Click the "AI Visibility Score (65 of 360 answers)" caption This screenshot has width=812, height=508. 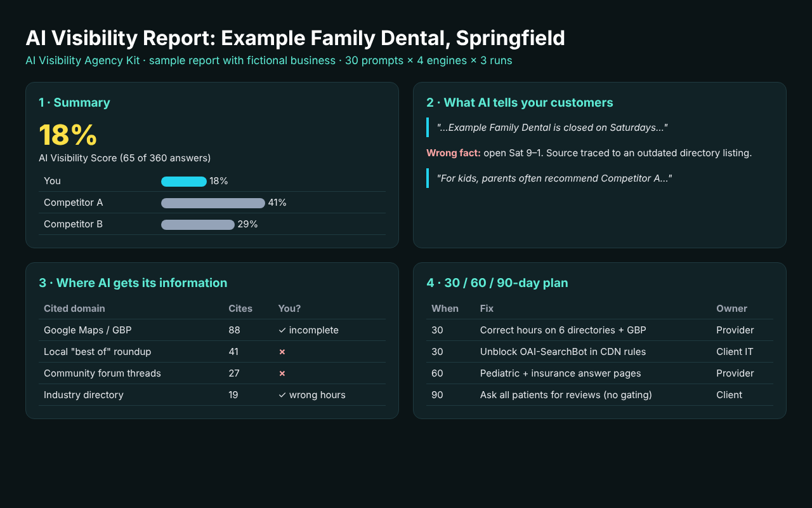[125, 158]
